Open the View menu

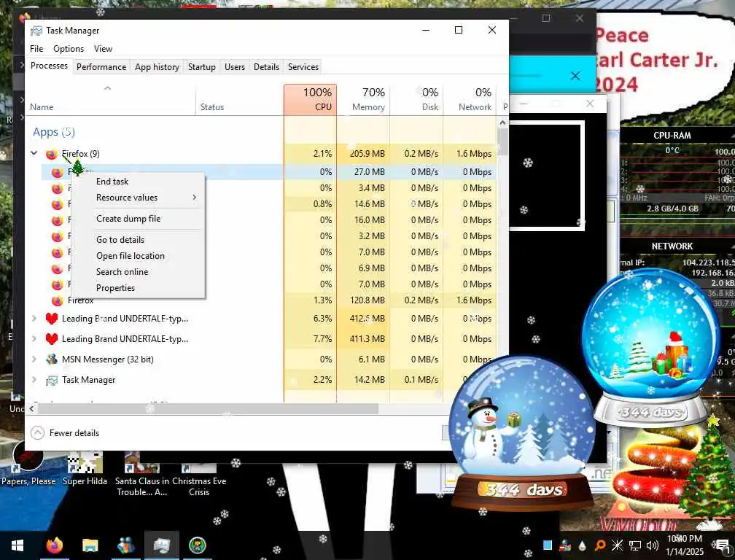click(x=103, y=49)
